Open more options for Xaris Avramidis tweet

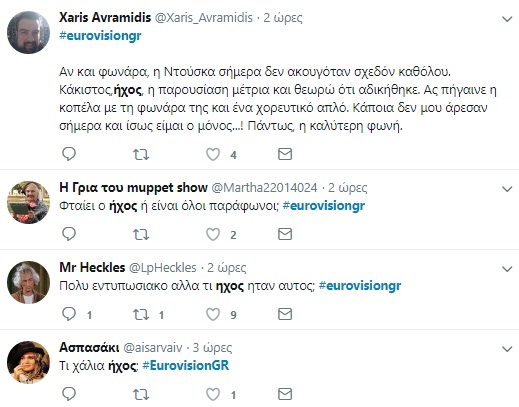coord(507,19)
